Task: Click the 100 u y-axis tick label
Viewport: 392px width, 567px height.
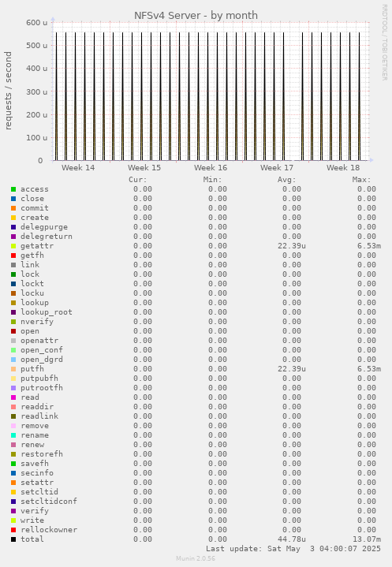Action: coord(36,138)
